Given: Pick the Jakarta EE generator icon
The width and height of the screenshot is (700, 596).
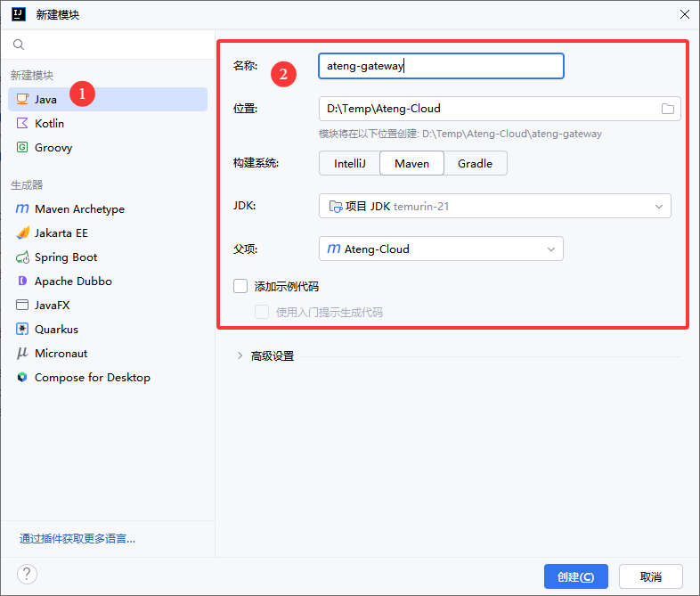Looking at the screenshot, I should [22, 233].
